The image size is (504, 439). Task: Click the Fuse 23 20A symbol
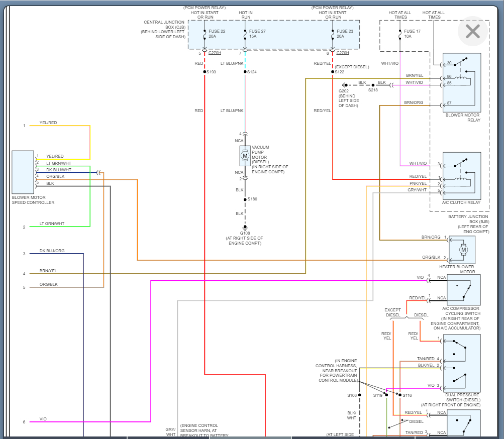(333, 35)
